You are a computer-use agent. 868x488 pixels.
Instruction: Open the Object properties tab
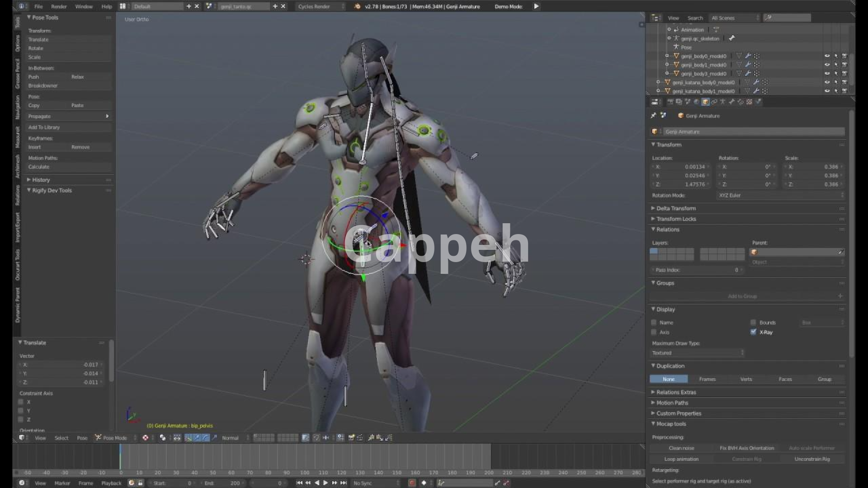click(x=705, y=102)
